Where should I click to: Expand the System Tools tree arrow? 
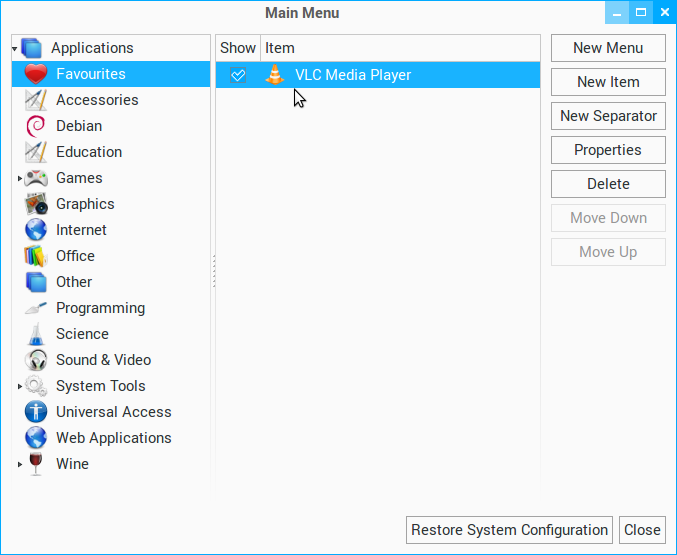tap(19, 386)
